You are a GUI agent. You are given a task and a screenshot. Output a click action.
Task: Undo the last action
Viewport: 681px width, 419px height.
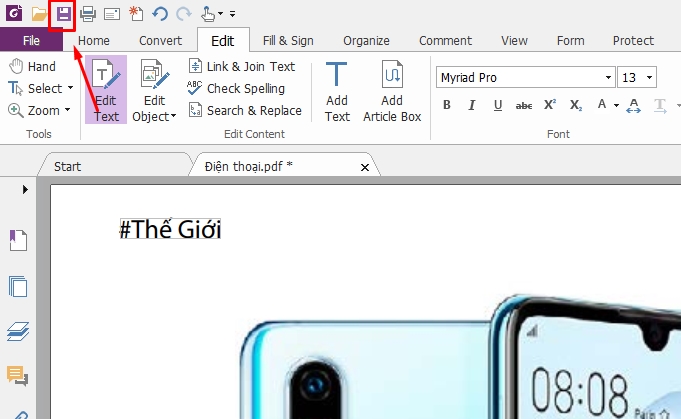[x=160, y=14]
